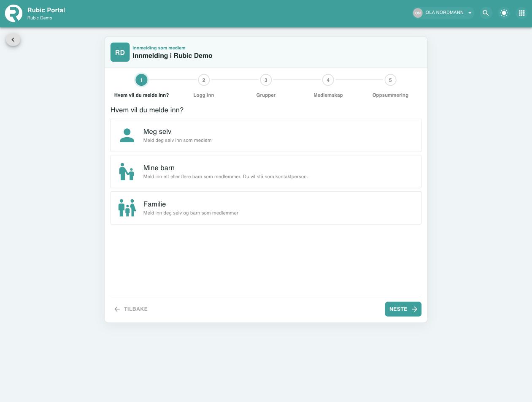Select the single person icon for Meg selv

[x=127, y=136]
